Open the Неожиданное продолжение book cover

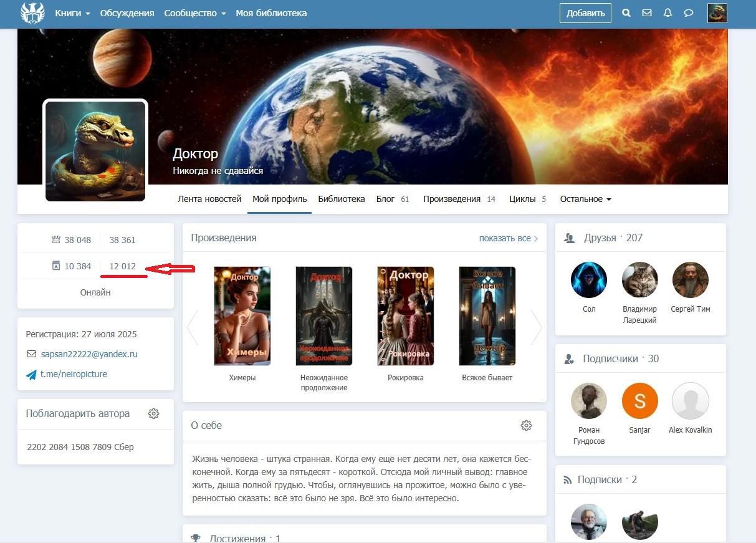point(324,316)
